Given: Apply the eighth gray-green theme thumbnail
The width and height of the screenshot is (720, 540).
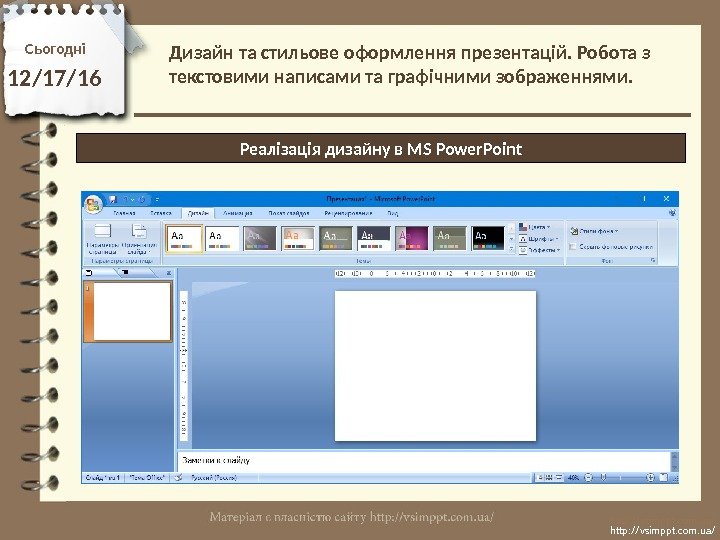Looking at the screenshot, I should click(x=450, y=238).
